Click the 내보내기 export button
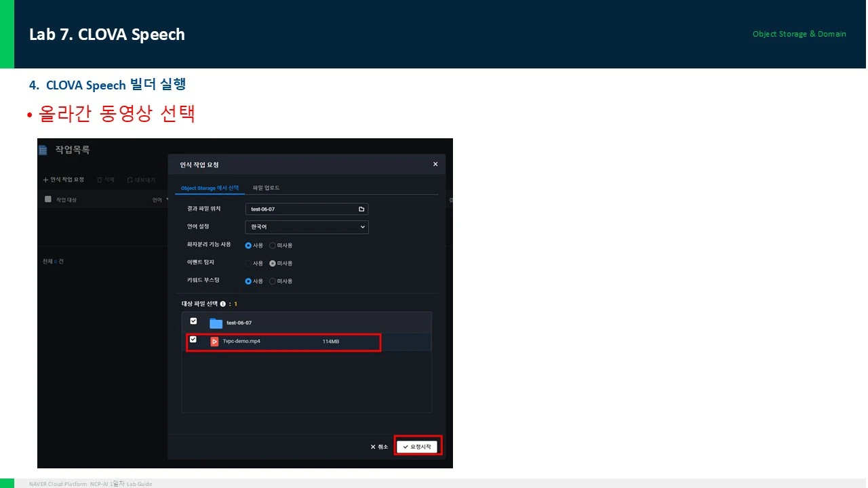The height and width of the screenshot is (488, 868). [141, 180]
